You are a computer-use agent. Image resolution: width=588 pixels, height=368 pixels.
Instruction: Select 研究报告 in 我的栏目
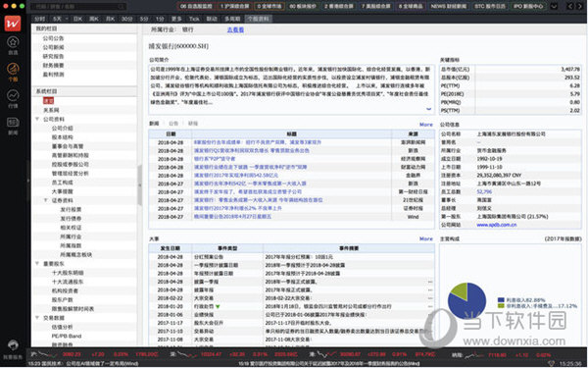tap(53, 56)
